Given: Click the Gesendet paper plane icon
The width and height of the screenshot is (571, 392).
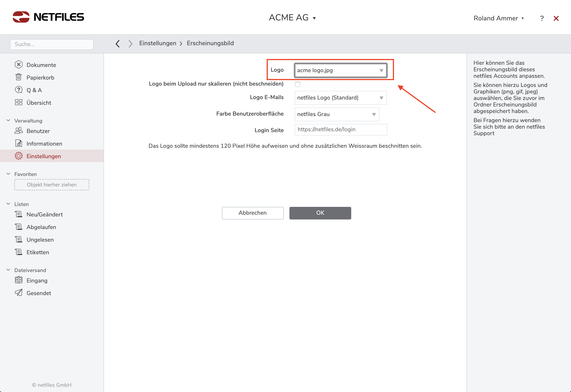Looking at the screenshot, I should coord(19,293).
